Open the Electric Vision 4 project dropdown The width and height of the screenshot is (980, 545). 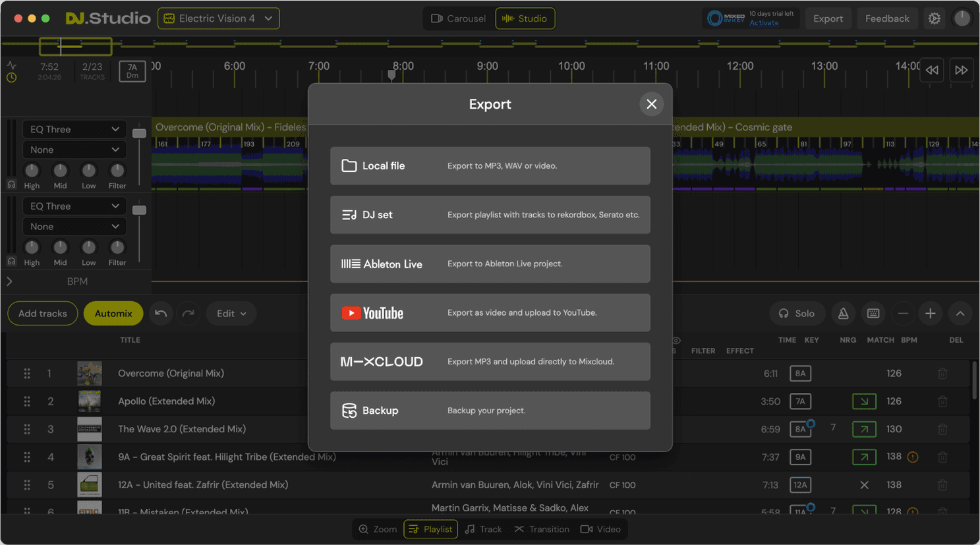coord(218,18)
